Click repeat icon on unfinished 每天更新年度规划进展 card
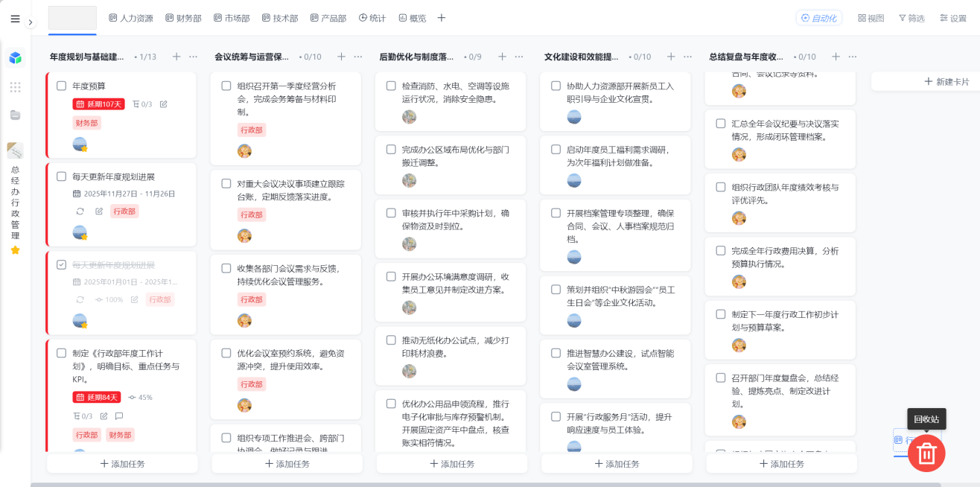This screenshot has width=980, height=487. pos(80,211)
